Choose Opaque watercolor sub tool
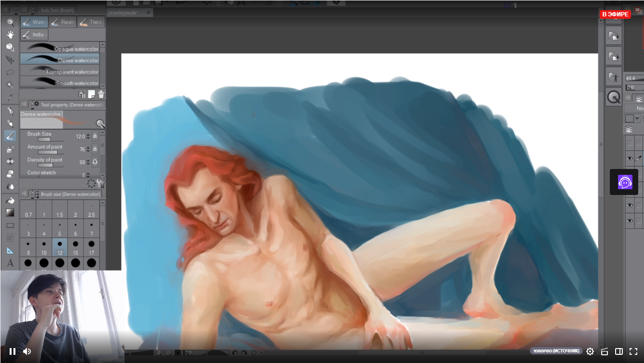Screen dimensions: 644x363 [60, 48]
